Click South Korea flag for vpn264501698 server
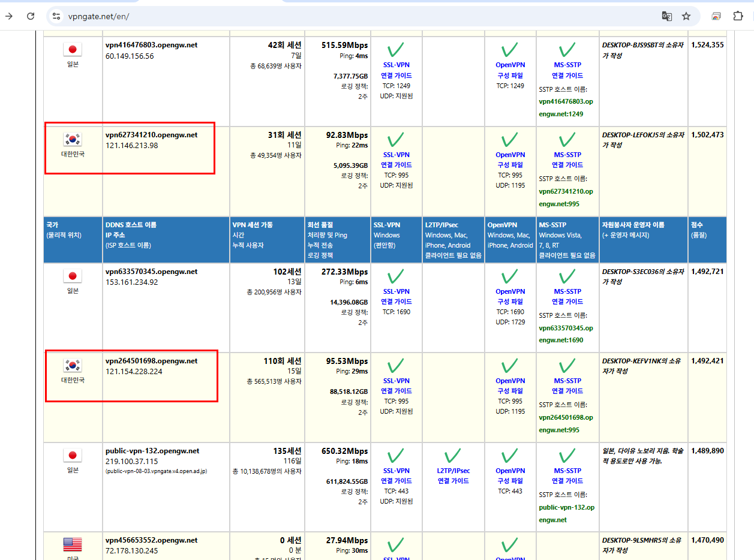 (73, 366)
